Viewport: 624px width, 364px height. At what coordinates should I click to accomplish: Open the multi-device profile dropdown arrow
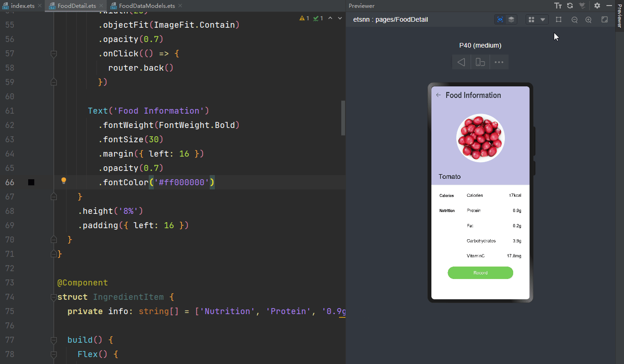(x=543, y=19)
